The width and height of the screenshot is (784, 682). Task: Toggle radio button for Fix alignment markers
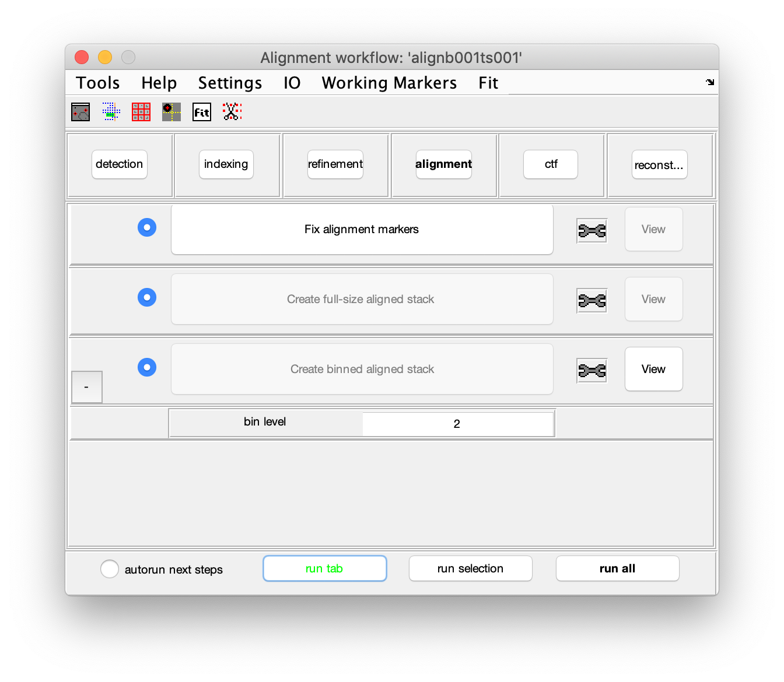147,227
